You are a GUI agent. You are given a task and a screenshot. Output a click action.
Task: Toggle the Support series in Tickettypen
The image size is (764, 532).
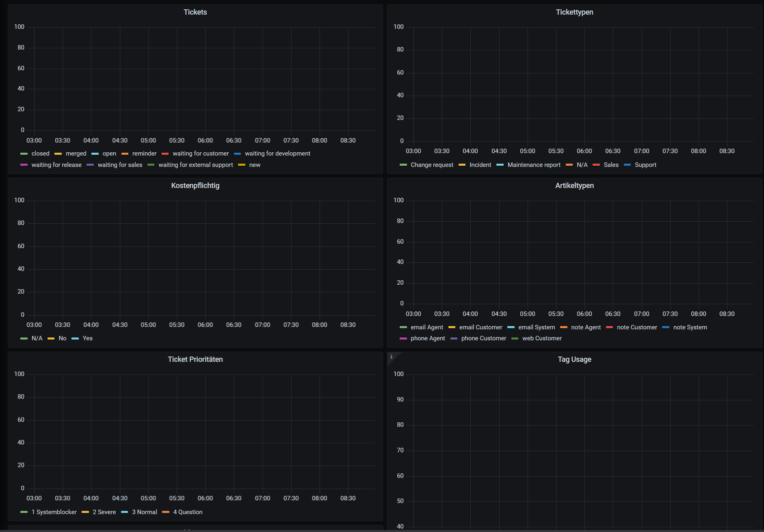pyautogui.click(x=646, y=164)
